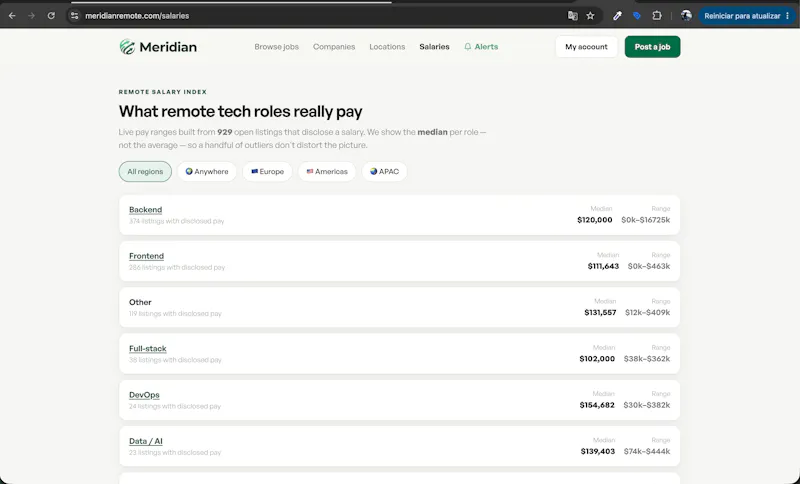Bookmark this page with the star icon
This screenshot has height=484, width=800.
click(x=590, y=16)
